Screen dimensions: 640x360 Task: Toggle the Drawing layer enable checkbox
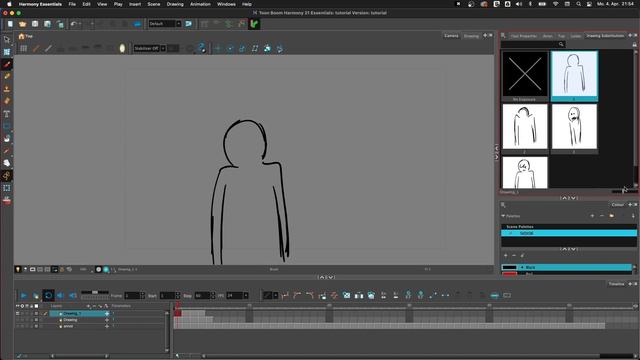coord(36,320)
